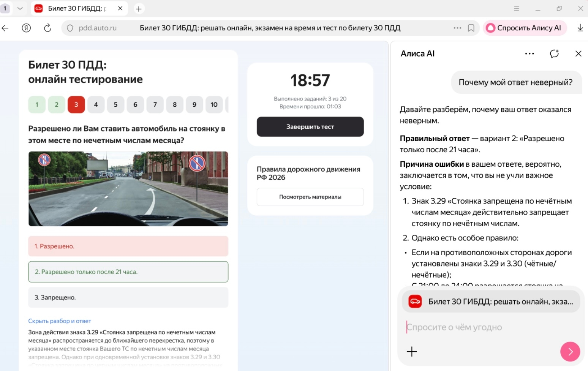This screenshot has height=371, width=588.
Task: Open the browser downloads panel
Action: tap(580, 27)
